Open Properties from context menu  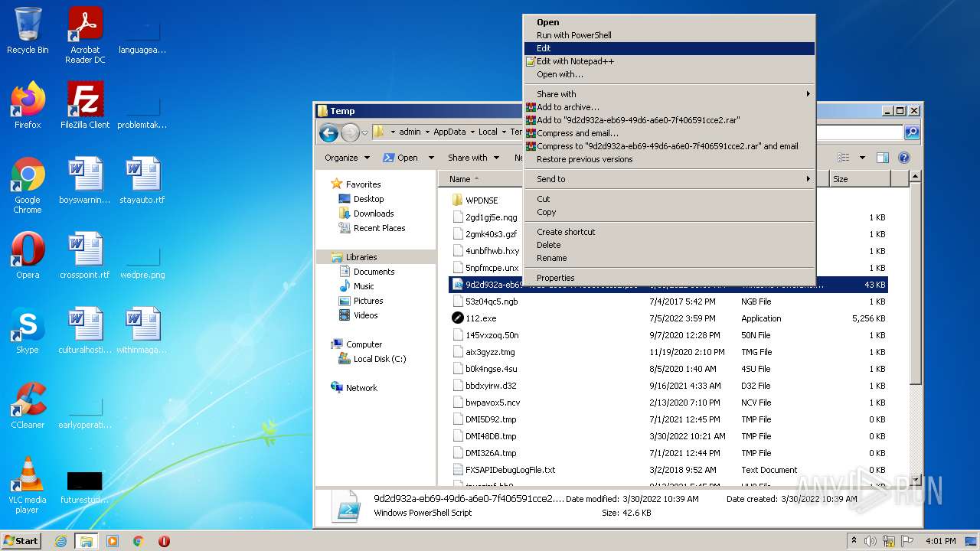(669, 278)
